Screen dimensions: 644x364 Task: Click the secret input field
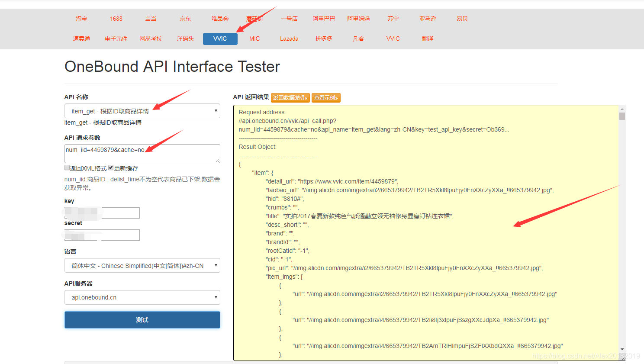[x=102, y=235]
